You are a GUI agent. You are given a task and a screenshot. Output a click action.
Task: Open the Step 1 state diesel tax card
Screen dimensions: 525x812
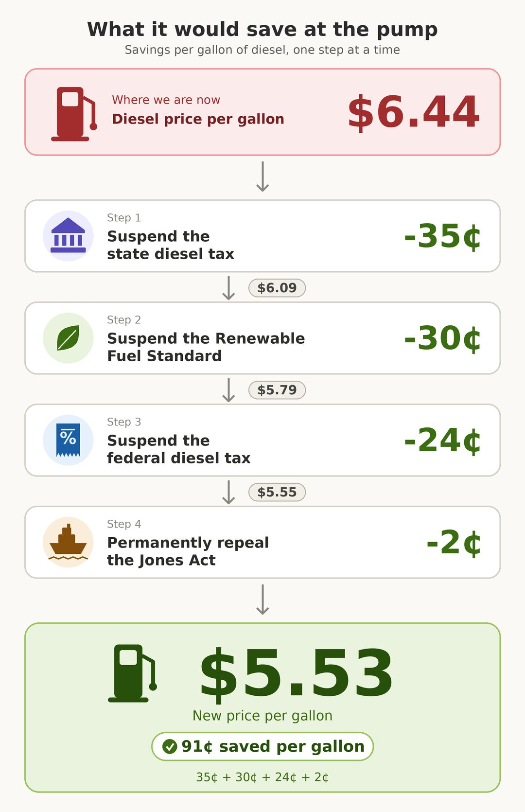[262, 236]
